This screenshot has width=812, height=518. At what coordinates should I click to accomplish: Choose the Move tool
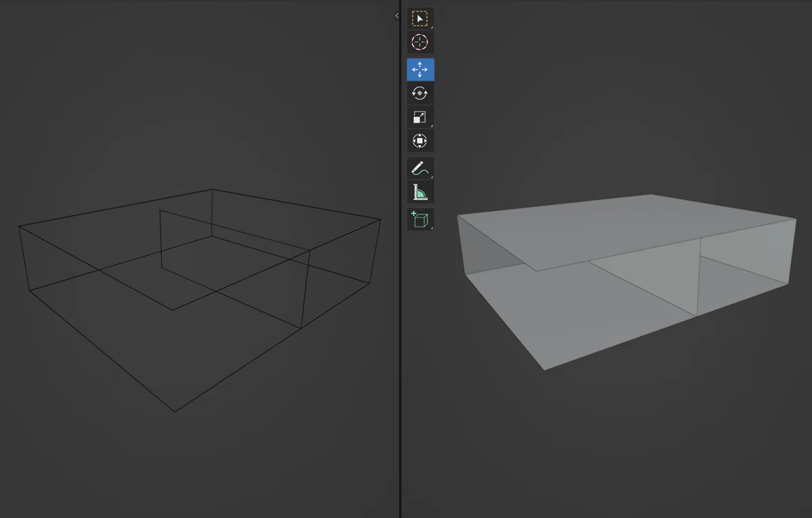pos(420,70)
